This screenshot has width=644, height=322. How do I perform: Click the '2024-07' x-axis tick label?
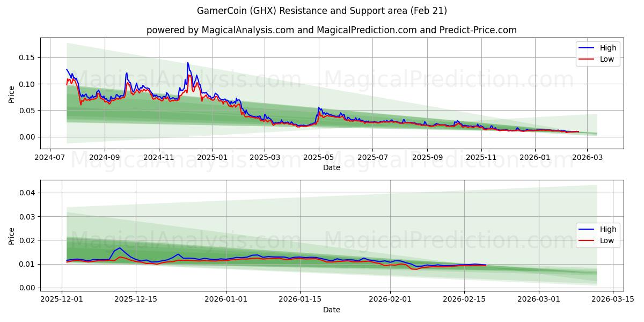[50, 158]
